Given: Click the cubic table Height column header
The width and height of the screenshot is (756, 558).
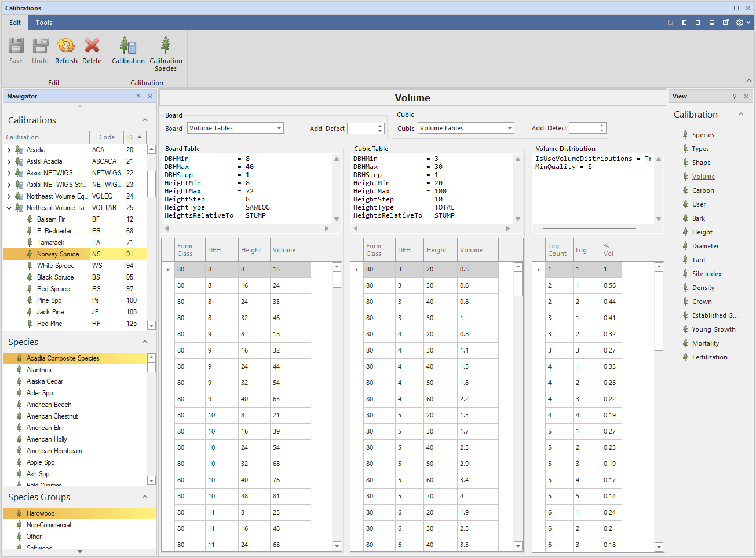Looking at the screenshot, I should coord(440,250).
